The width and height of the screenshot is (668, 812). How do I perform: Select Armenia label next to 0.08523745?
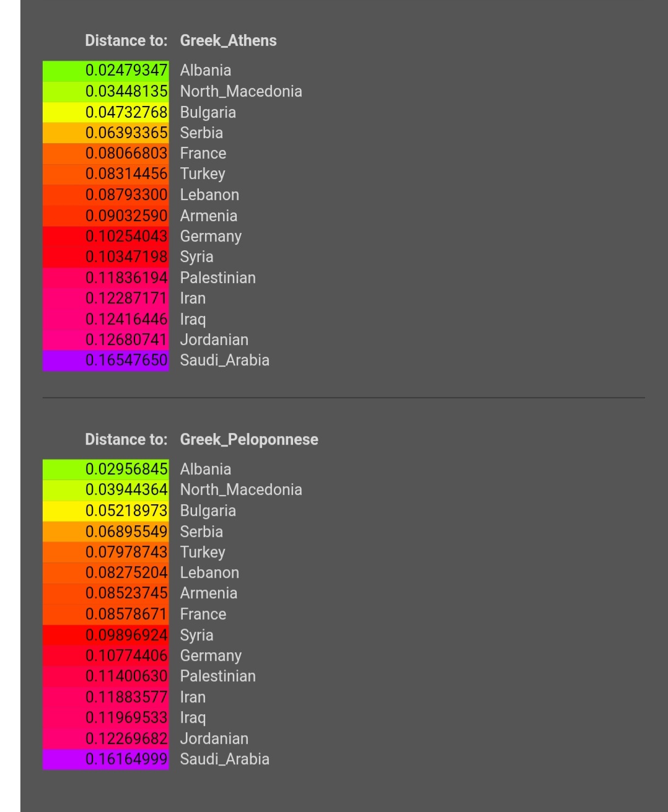[208, 593]
